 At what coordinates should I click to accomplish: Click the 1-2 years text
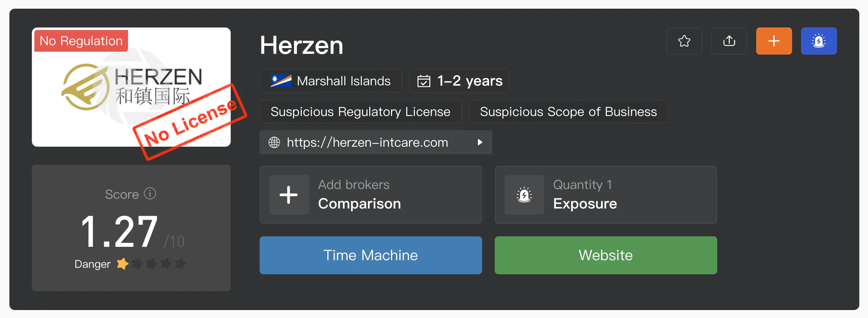470,81
